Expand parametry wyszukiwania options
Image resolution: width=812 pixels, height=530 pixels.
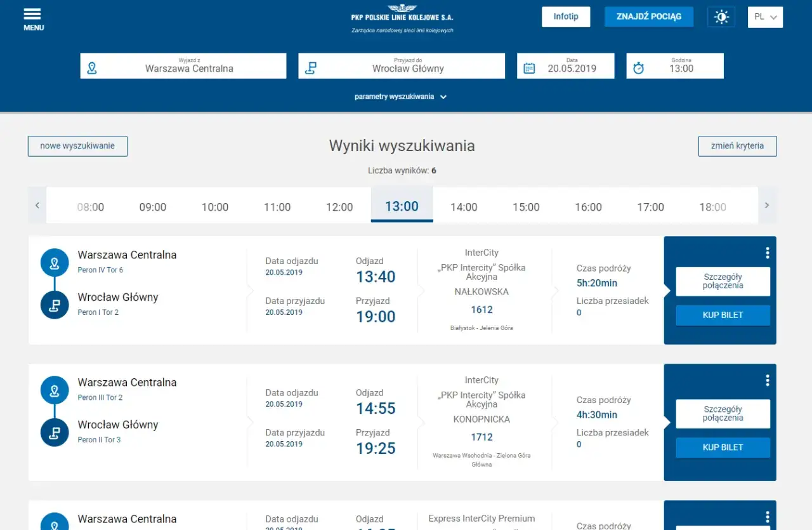pos(400,96)
